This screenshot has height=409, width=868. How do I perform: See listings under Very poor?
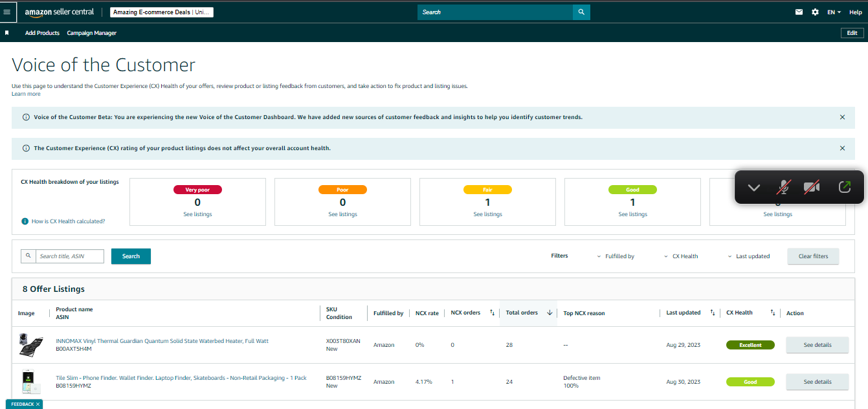coord(197,214)
